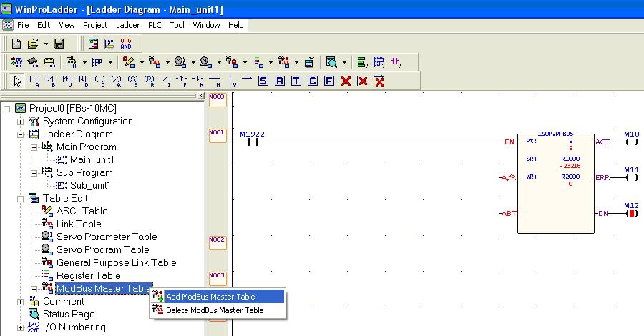
Task: Insert a Function with F icon
Action: 329,81
